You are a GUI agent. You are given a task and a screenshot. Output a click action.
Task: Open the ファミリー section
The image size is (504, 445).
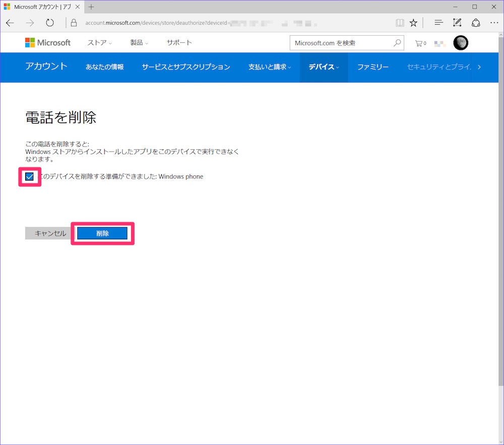tap(373, 67)
